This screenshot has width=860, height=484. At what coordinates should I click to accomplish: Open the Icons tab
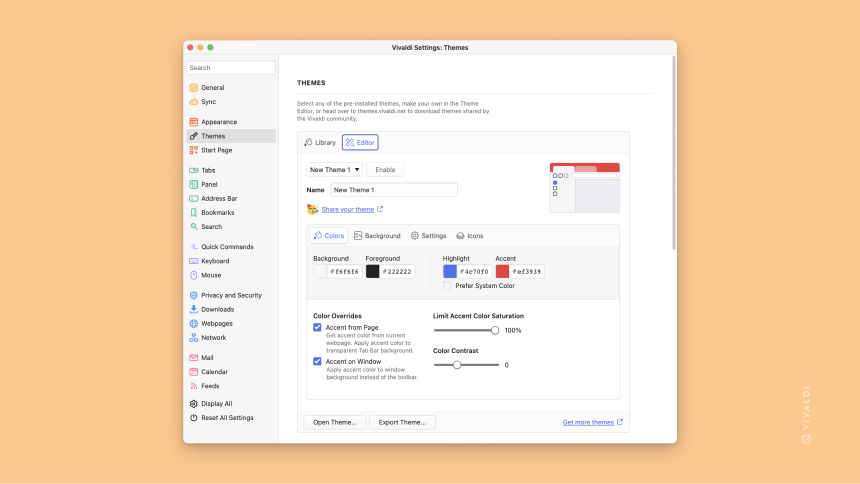pos(470,235)
